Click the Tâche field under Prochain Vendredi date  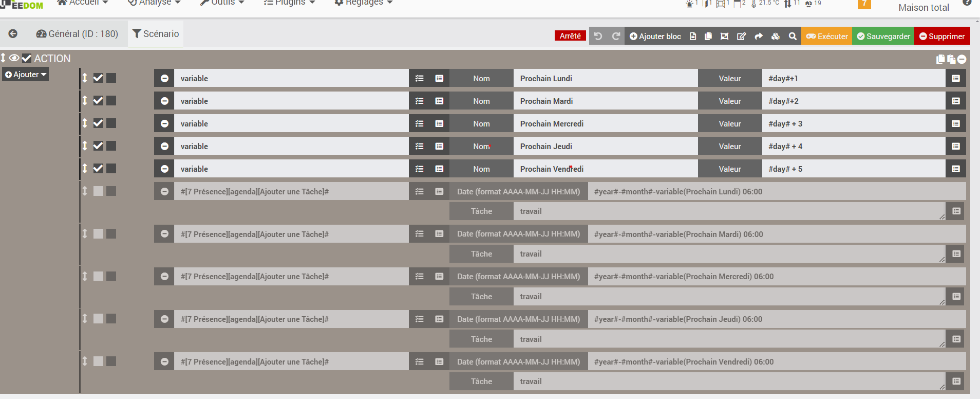pyautogui.click(x=729, y=382)
